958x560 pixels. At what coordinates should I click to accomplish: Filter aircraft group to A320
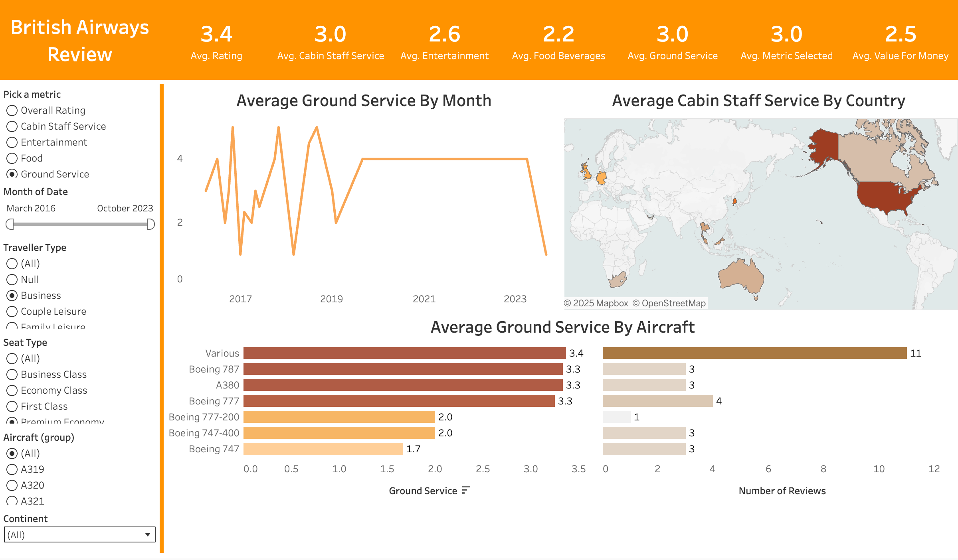pos(12,485)
